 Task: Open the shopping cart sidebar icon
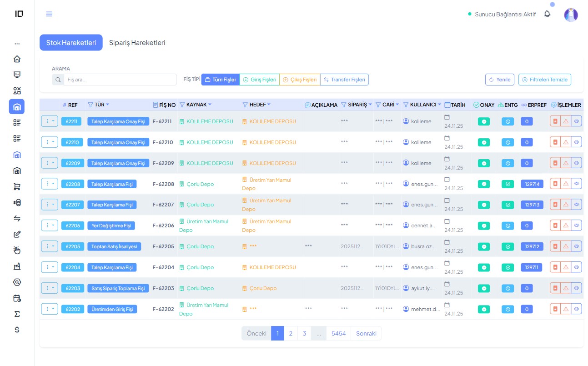coord(17,186)
